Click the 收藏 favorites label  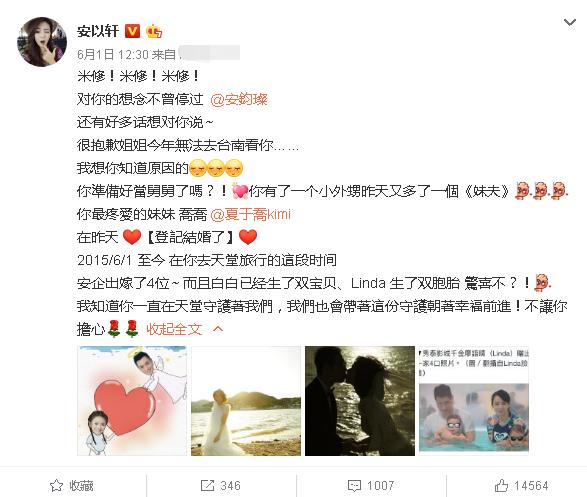(81, 486)
